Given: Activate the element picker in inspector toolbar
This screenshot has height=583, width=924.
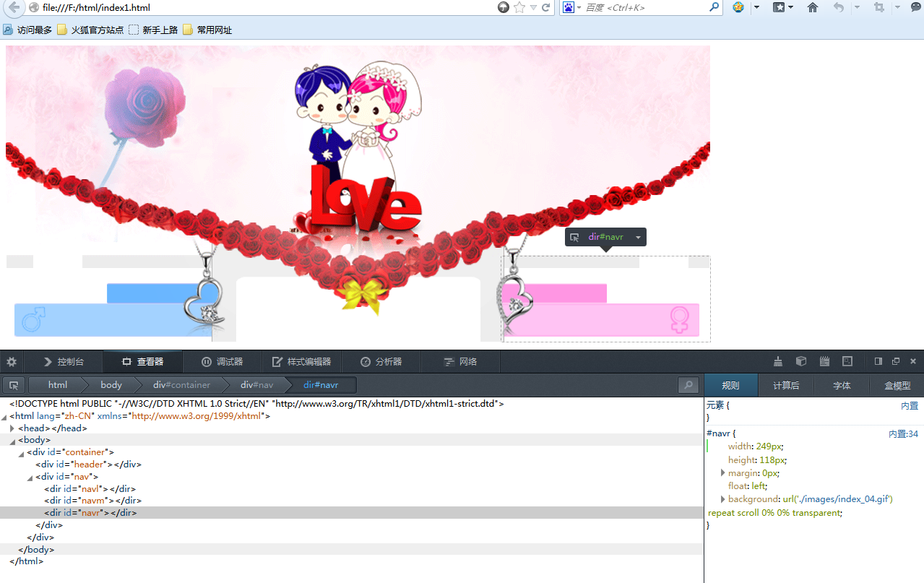Looking at the screenshot, I should point(14,385).
